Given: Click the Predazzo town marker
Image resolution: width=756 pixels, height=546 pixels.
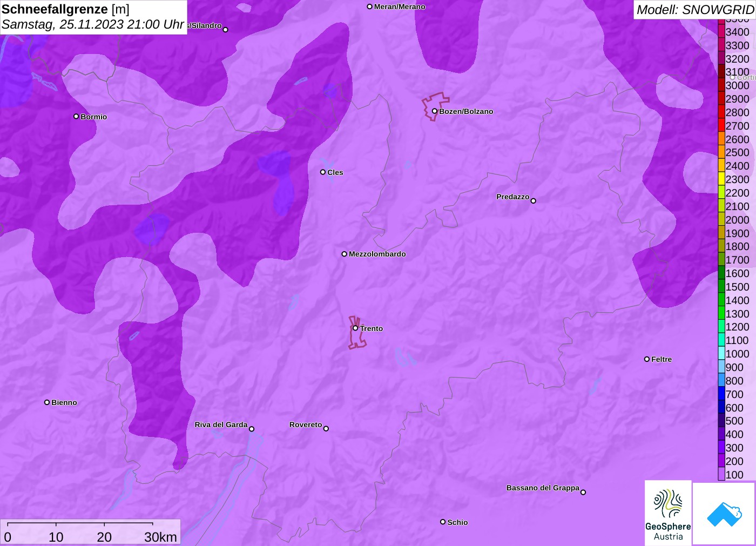Looking at the screenshot, I should click(533, 201).
